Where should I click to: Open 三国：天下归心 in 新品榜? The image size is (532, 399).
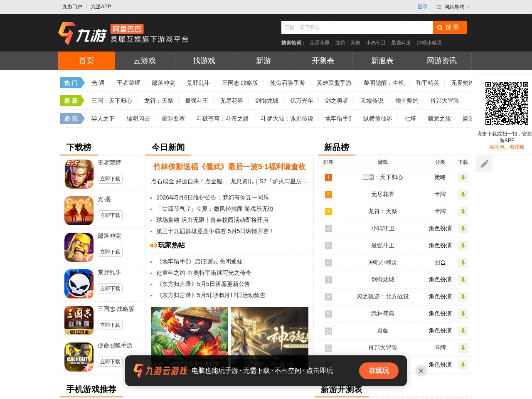tap(383, 177)
